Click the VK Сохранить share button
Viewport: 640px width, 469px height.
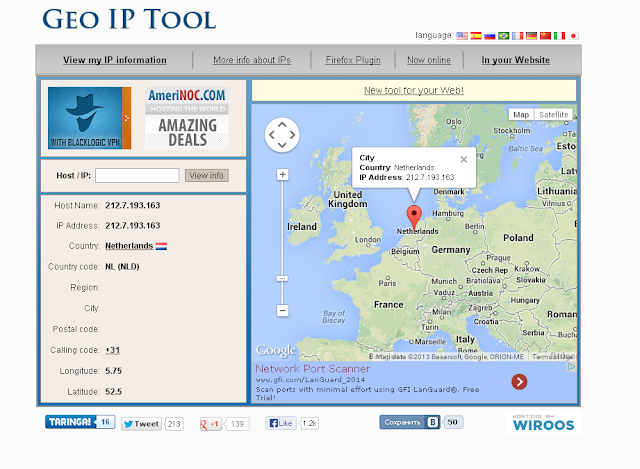409,422
